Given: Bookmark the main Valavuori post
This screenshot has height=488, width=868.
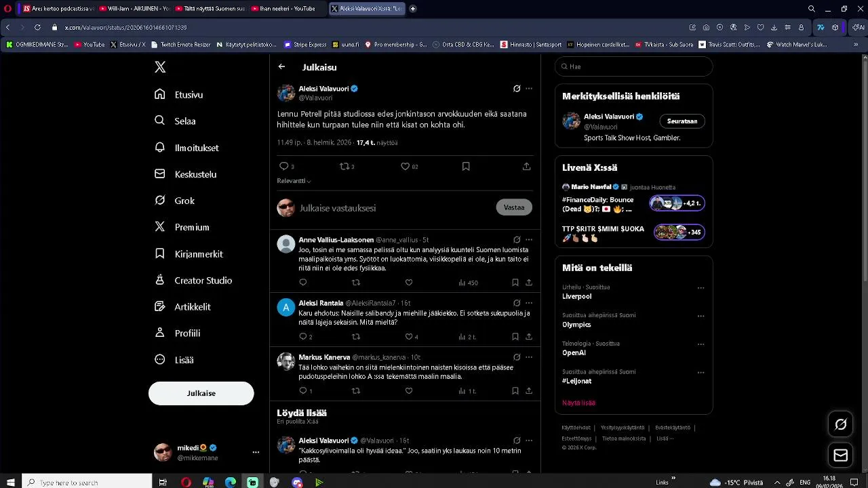Looking at the screenshot, I should [466, 166].
